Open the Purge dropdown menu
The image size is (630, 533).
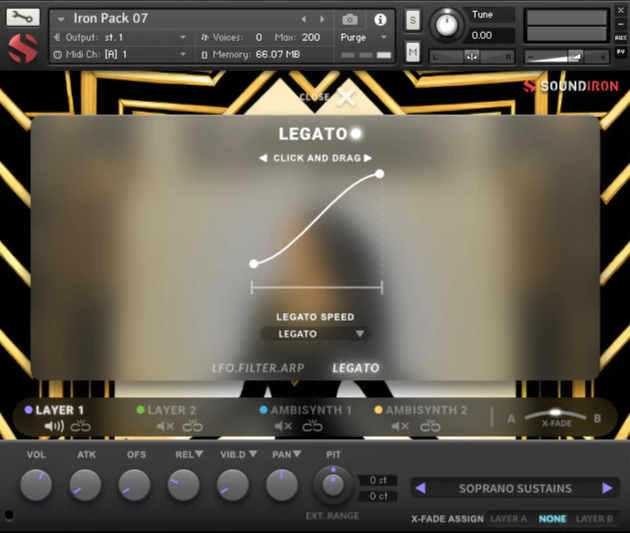point(365,37)
